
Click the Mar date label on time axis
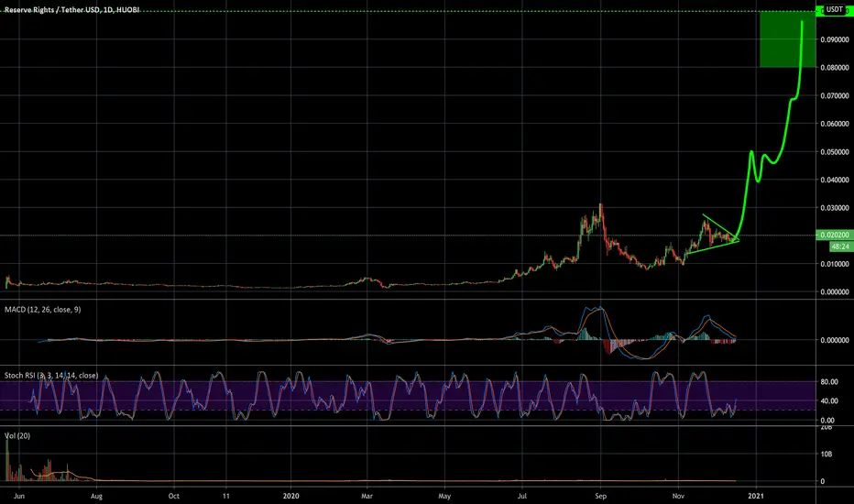coord(367,496)
